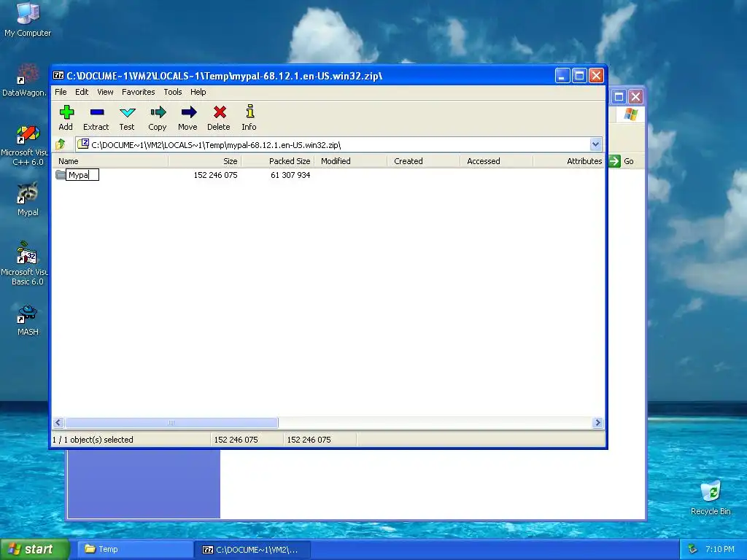The height and width of the screenshot is (560, 747).
Task: Open Info for the selected item
Action: (x=249, y=117)
